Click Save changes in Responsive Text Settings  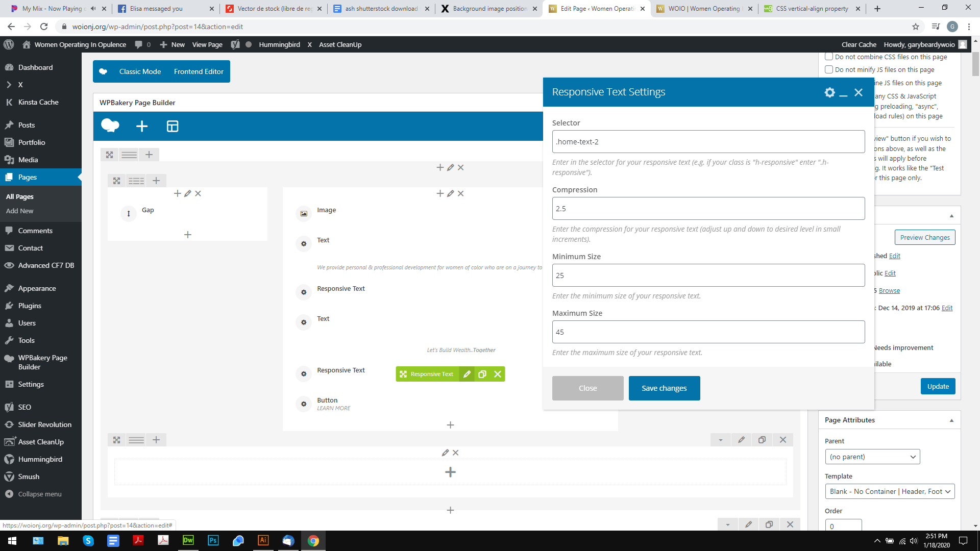[x=664, y=388]
